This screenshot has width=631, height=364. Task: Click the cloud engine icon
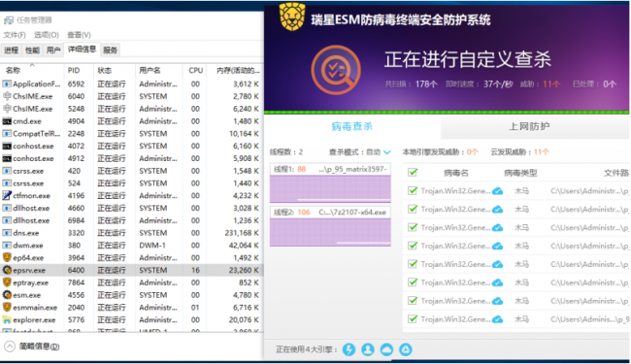pos(386,349)
